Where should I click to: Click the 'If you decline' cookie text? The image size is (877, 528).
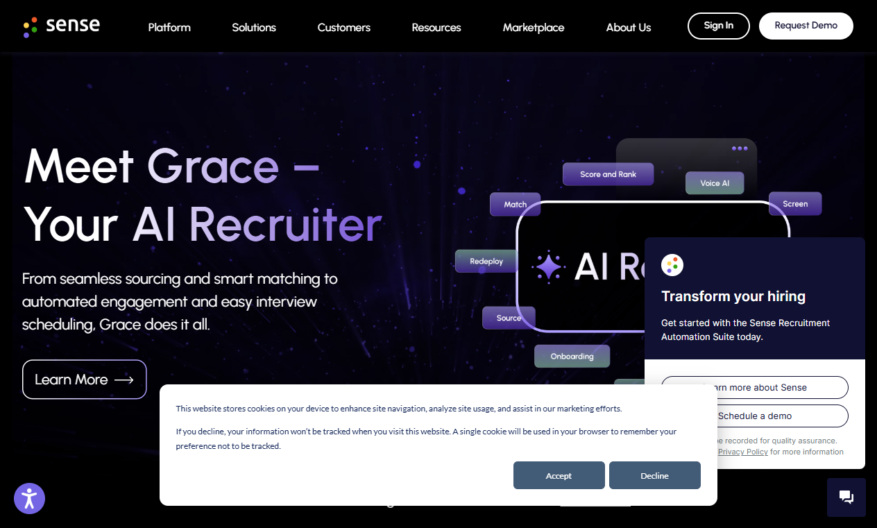click(426, 439)
